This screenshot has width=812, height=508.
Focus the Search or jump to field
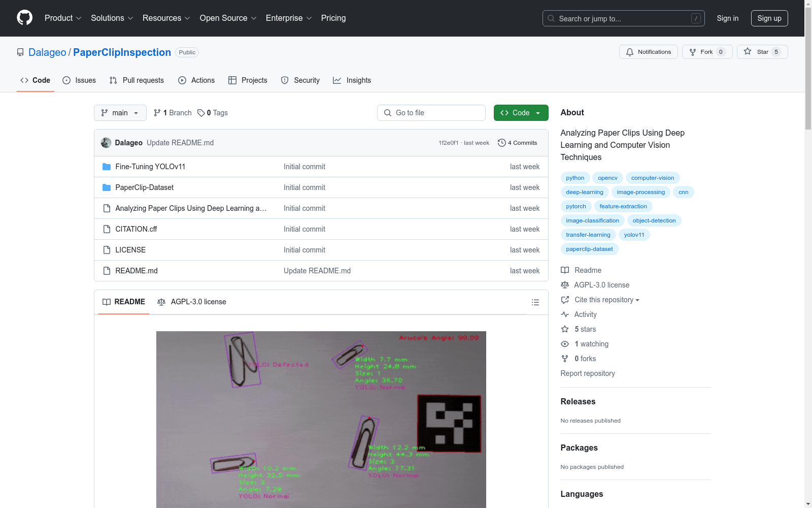pyautogui.click(x=624, y=18)
